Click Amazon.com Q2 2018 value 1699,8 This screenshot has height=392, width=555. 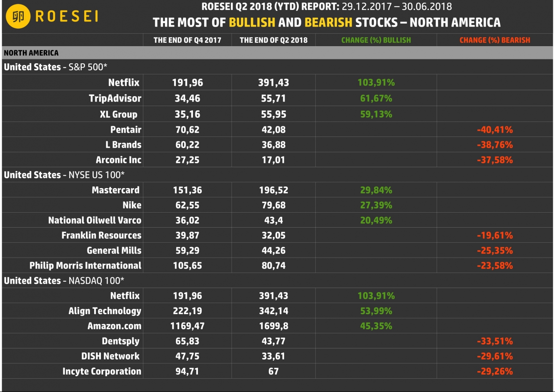[273, 326]
